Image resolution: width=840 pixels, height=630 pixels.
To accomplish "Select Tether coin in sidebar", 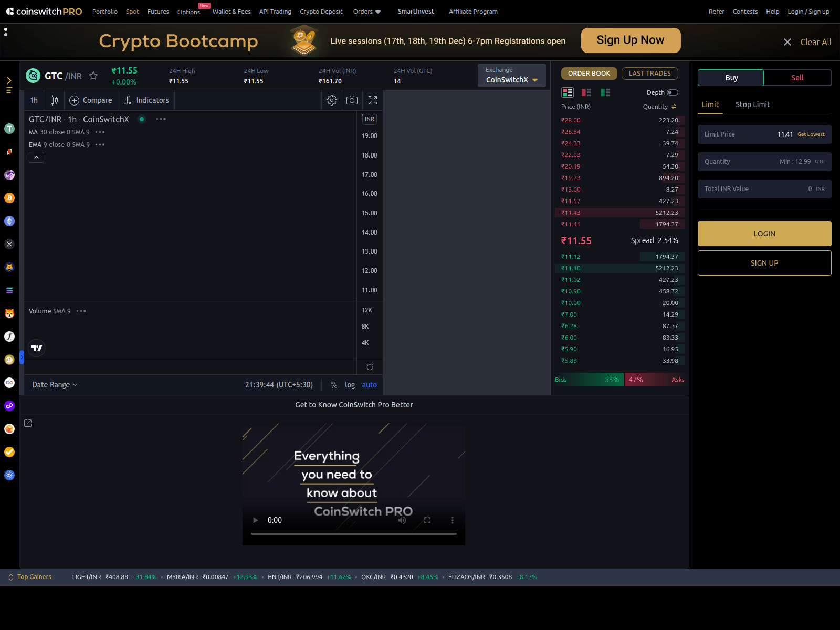I will 9,129.
